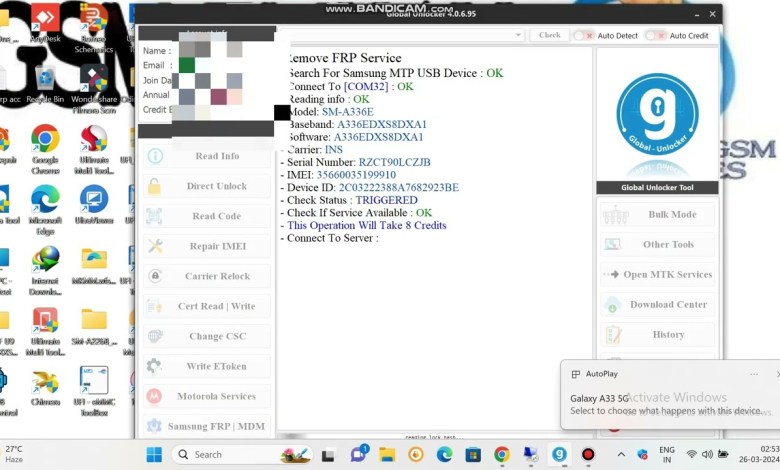The width and height of the screenshot is (780, 470).
Task: Expand the device port dropdown
Action: point(518,35)
